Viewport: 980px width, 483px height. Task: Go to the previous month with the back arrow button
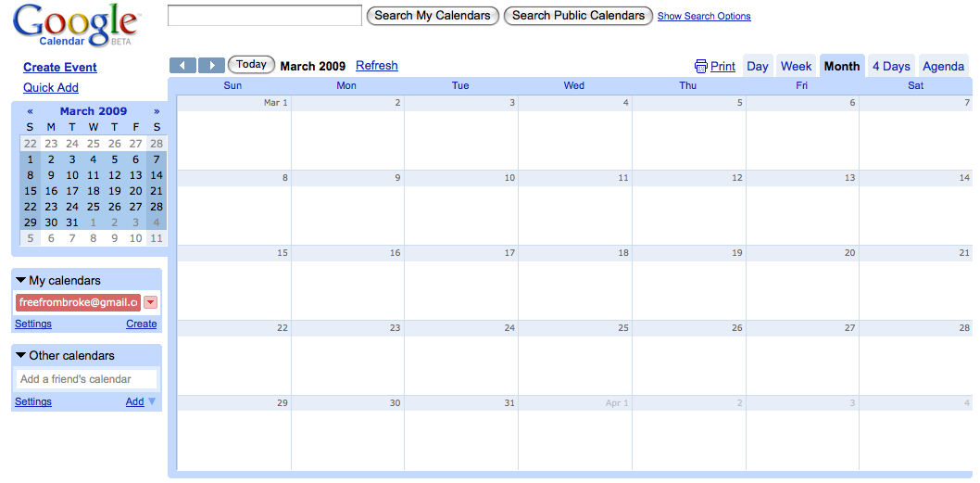(182, 65)
